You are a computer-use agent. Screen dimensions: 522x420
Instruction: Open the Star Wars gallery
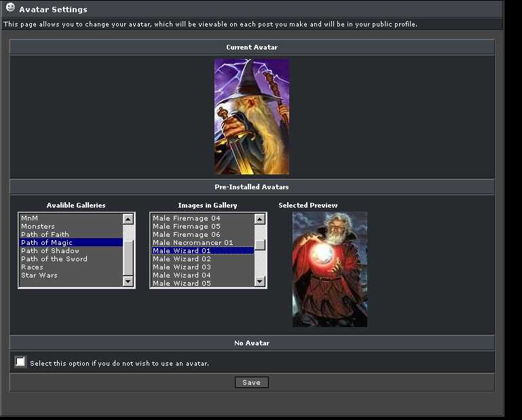point(71,275)
